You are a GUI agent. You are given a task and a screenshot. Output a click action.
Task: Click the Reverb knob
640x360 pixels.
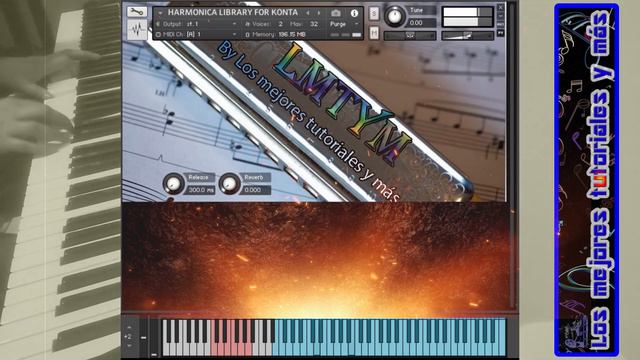coord(229,183)
